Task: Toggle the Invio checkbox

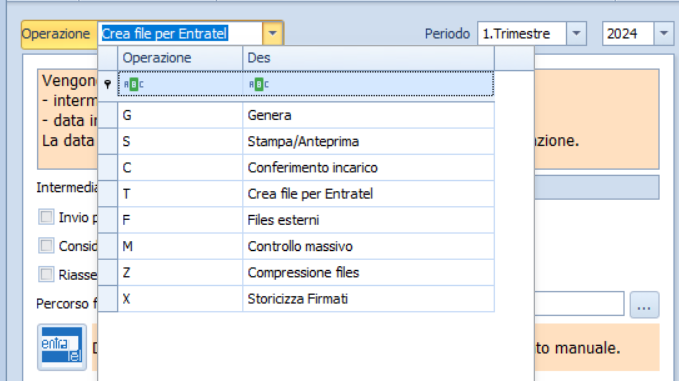Action: click(46, 217)
